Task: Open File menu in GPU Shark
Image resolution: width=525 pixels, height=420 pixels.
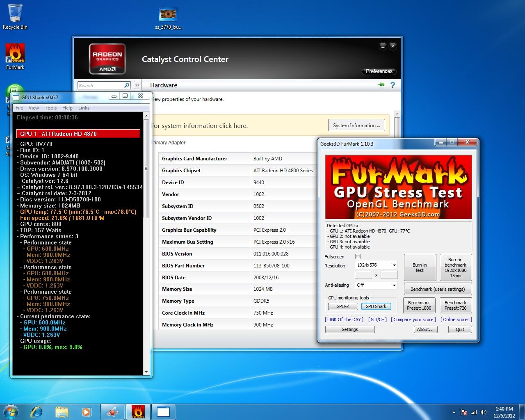Action: [19, 108]
